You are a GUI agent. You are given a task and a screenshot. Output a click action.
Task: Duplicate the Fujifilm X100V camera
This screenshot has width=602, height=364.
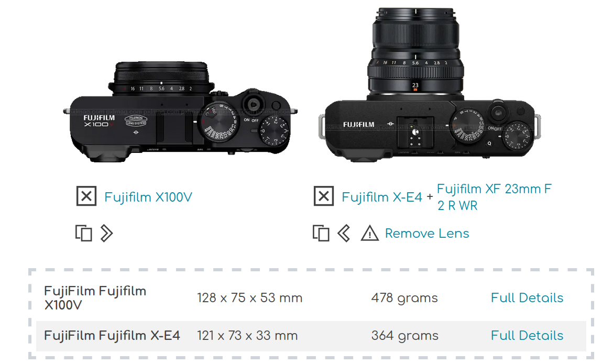[84, 233]
